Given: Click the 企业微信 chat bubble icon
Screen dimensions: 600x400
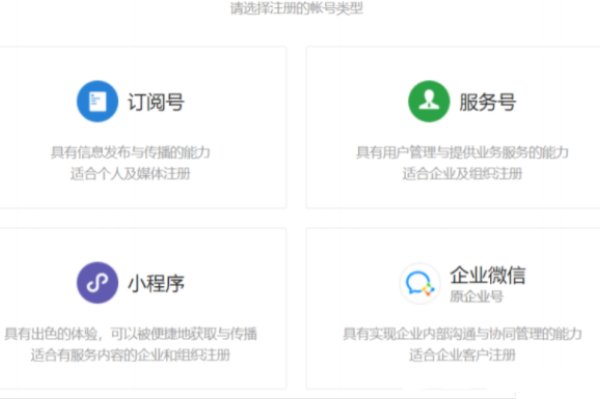Looking at the screenshot, I should 420,284.
